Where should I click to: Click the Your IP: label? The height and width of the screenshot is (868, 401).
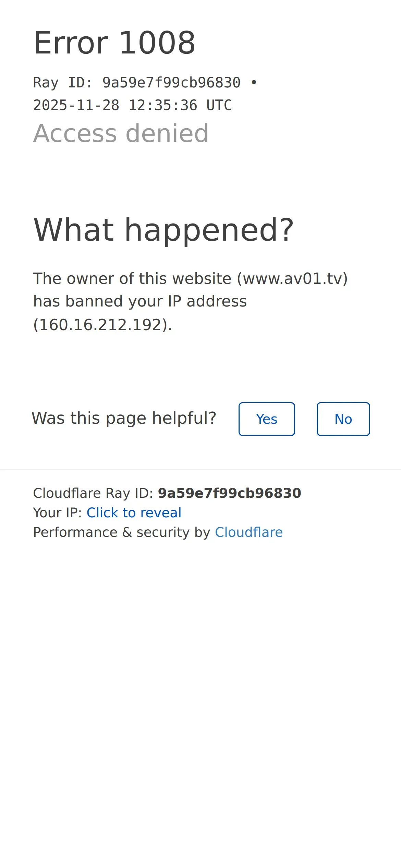click(57, 513)
